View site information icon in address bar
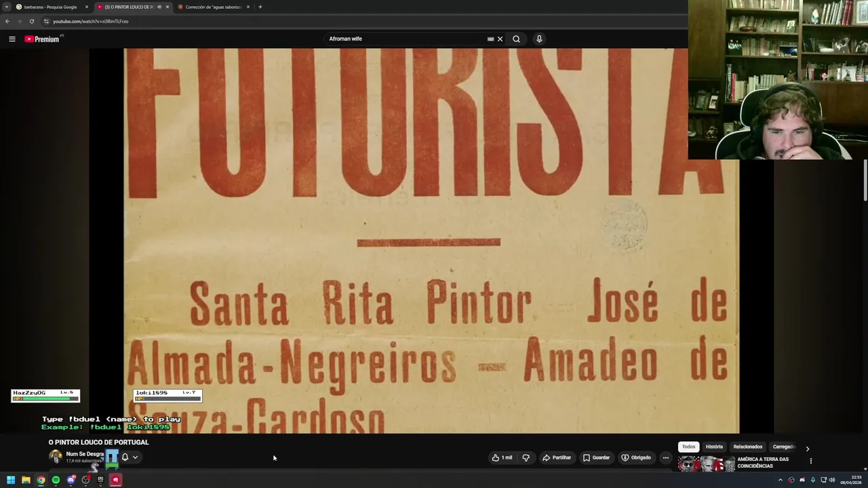The width and height of the screenshot is (868, 488). pyautogui.click(x=46, y=21)
